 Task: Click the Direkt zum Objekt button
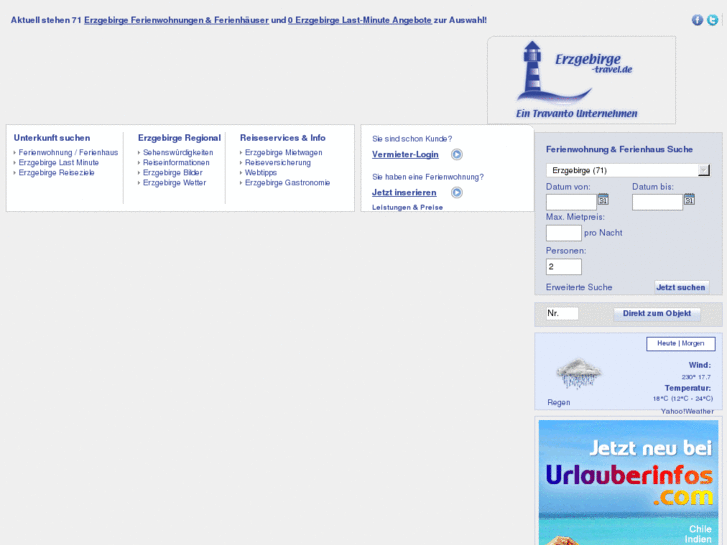pos(657,314)
